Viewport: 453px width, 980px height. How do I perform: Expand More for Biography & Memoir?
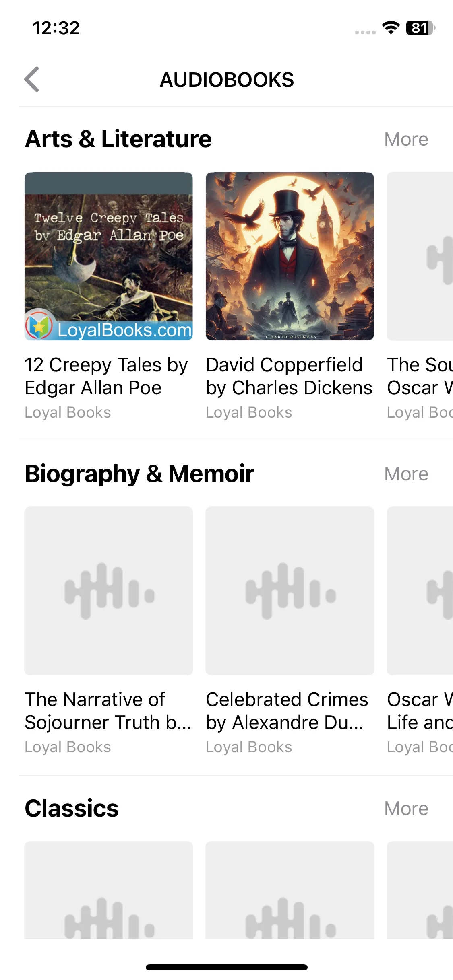point(406,474)
